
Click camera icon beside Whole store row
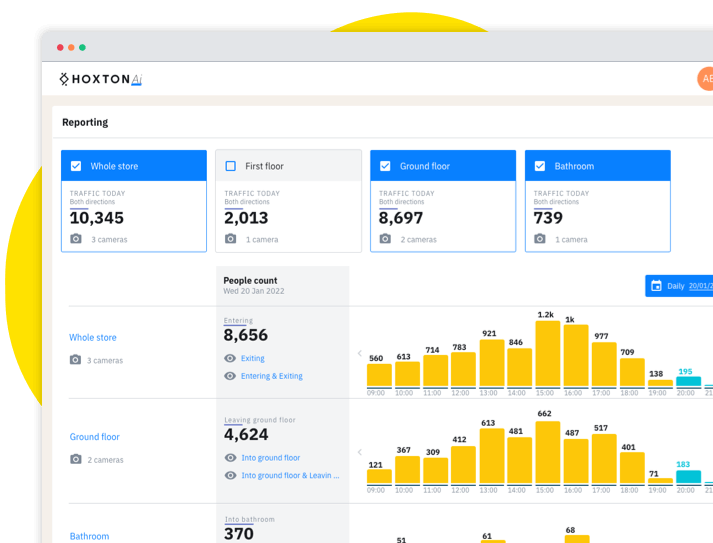coord(75,360)
